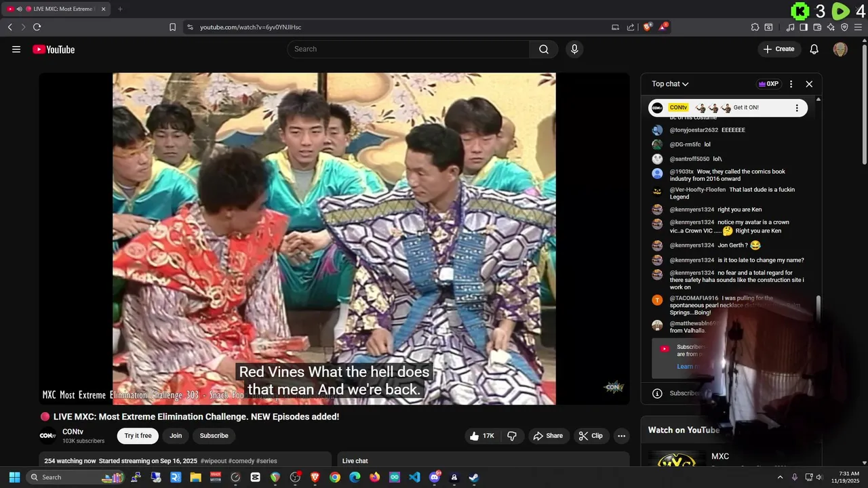Open Brave Shields from the address bar
Viewport: 868px width, 488px height.
[648, 27]
